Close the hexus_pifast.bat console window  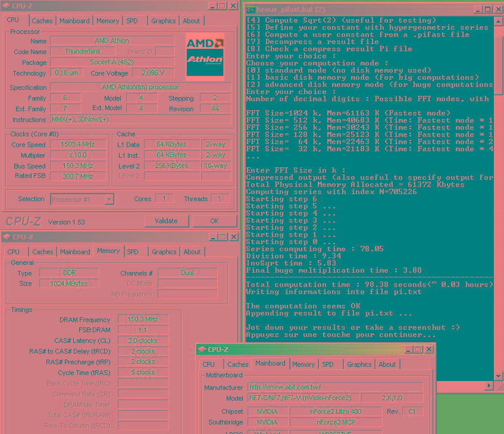coord(499,10)
